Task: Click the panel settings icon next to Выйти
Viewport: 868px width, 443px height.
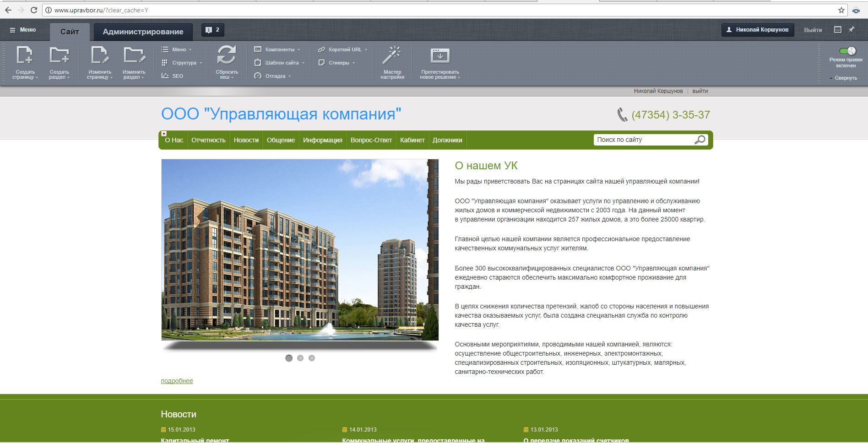Action: click(838, 29)
